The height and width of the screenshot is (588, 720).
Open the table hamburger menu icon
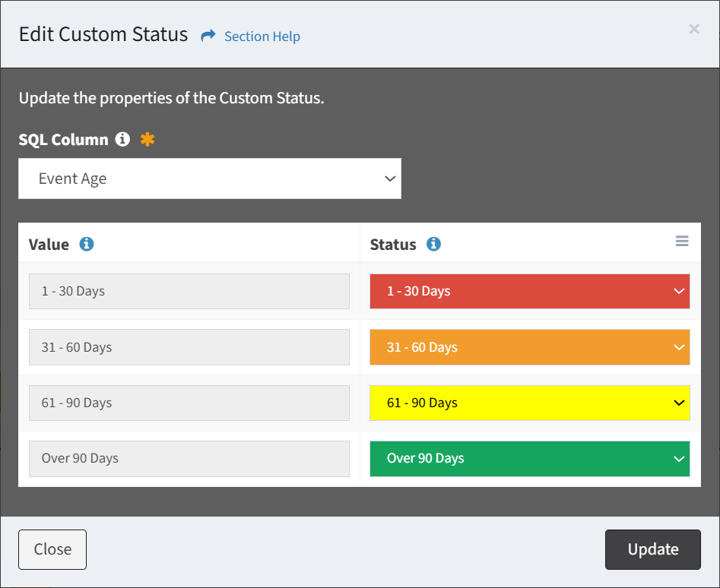682,241
